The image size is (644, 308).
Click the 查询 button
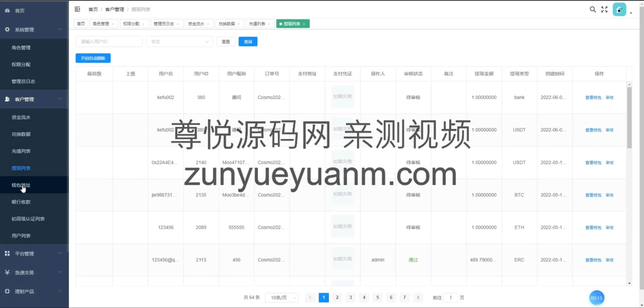coord(248,42)
